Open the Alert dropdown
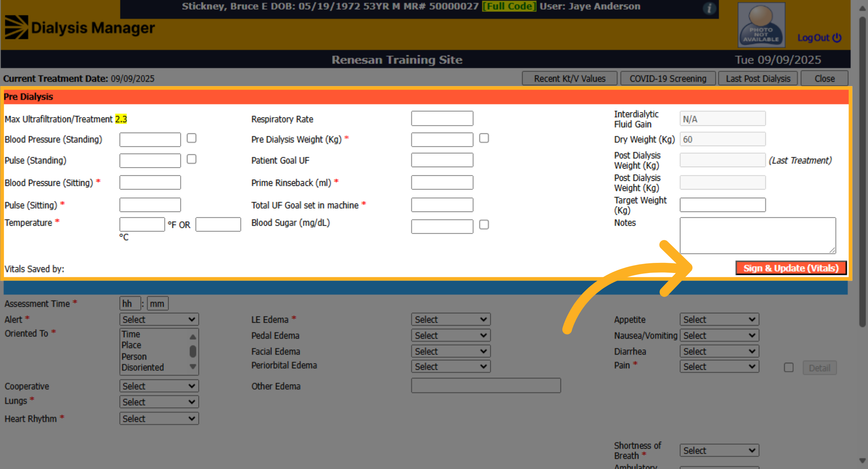This screenshot has height=469, width=868. tap(159, 319)
